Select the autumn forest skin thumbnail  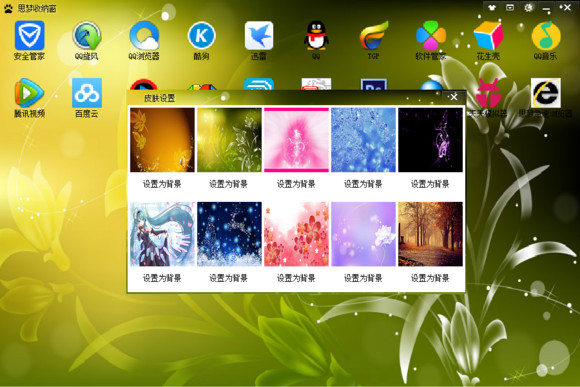click(x=430, y=234)
